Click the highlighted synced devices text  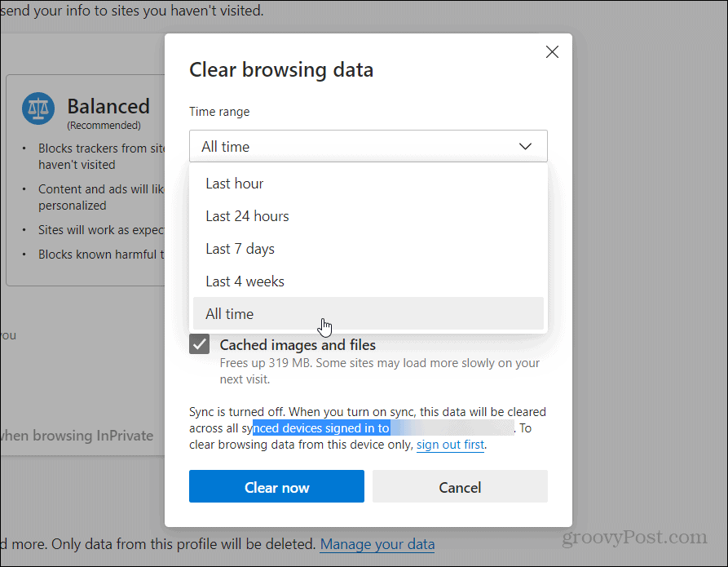(321, 428)
